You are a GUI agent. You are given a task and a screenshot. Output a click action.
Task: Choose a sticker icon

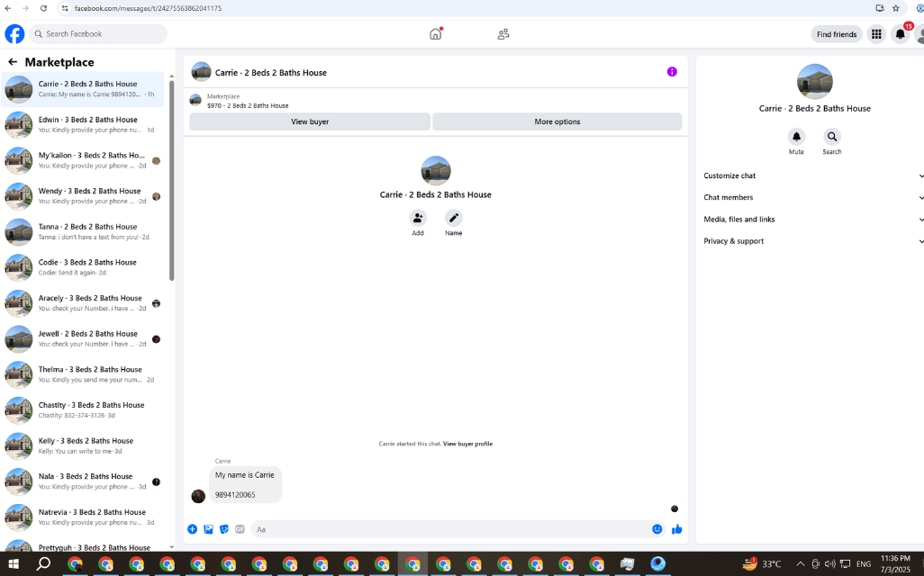coord(224,529)
